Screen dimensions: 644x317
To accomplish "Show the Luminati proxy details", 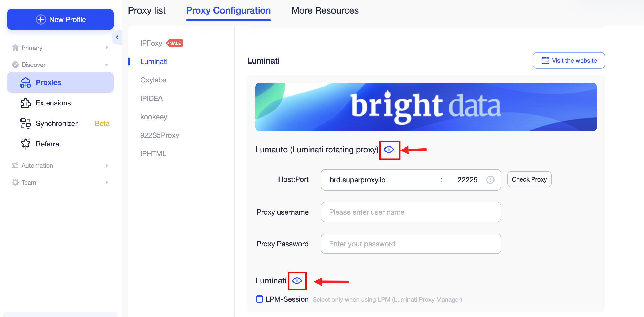I will (297, 280).
